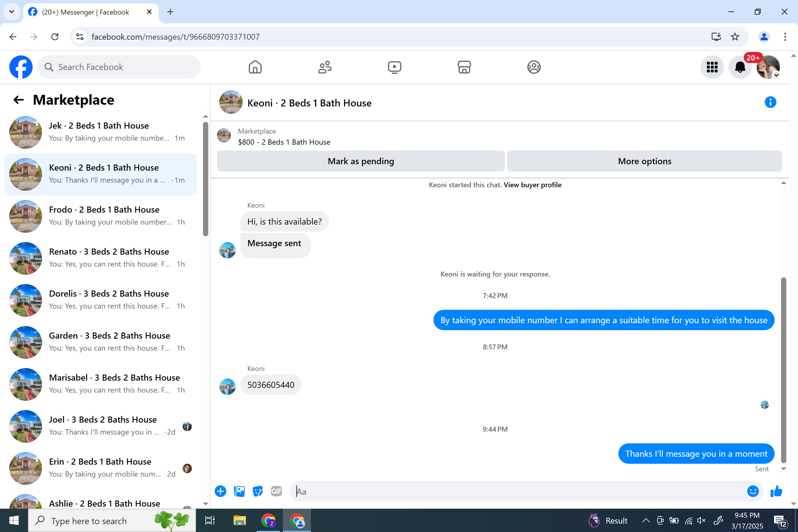Open conversation information (i) icon
The image size is (798, 532).
click(x=770, y=102)
